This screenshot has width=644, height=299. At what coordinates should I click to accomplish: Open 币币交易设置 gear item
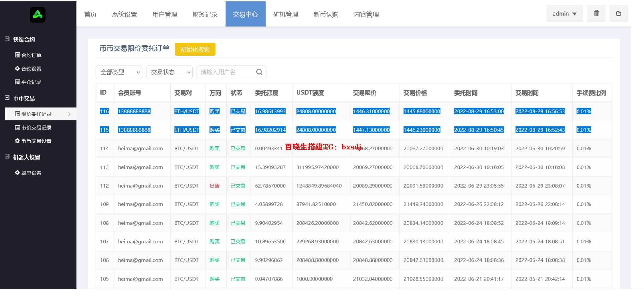[33, 141]
